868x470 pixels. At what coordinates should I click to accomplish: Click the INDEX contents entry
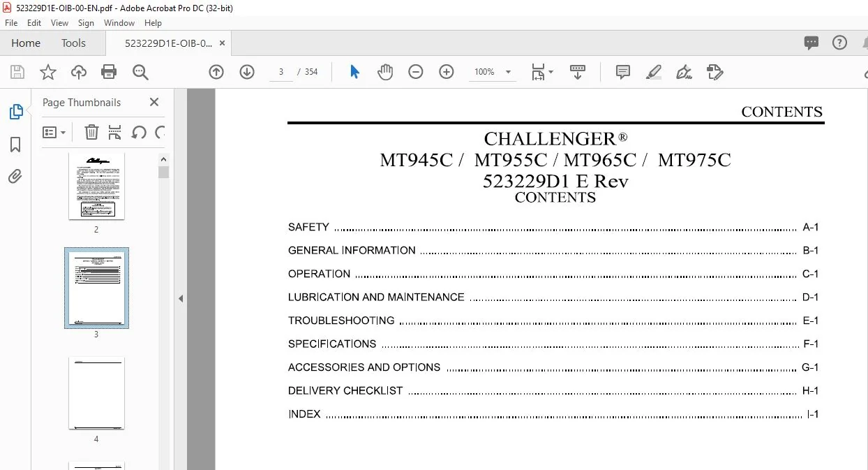(553, 414)
